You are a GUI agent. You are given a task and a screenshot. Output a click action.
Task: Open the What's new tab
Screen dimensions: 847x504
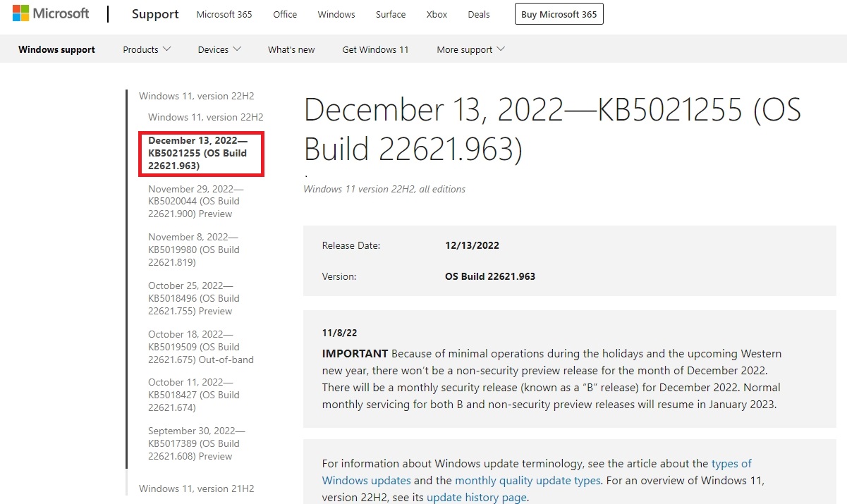click(291, 49)
